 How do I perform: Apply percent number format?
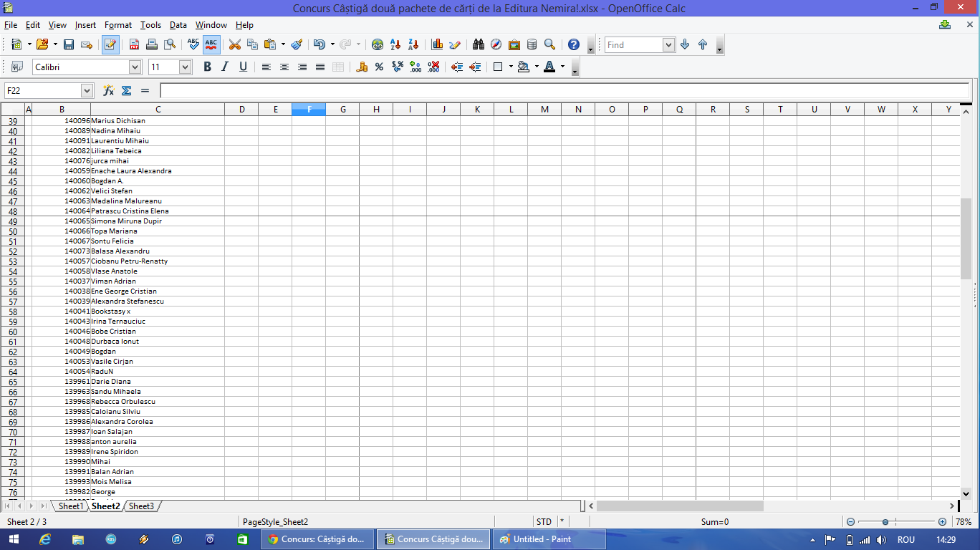[x=379, y=67]
